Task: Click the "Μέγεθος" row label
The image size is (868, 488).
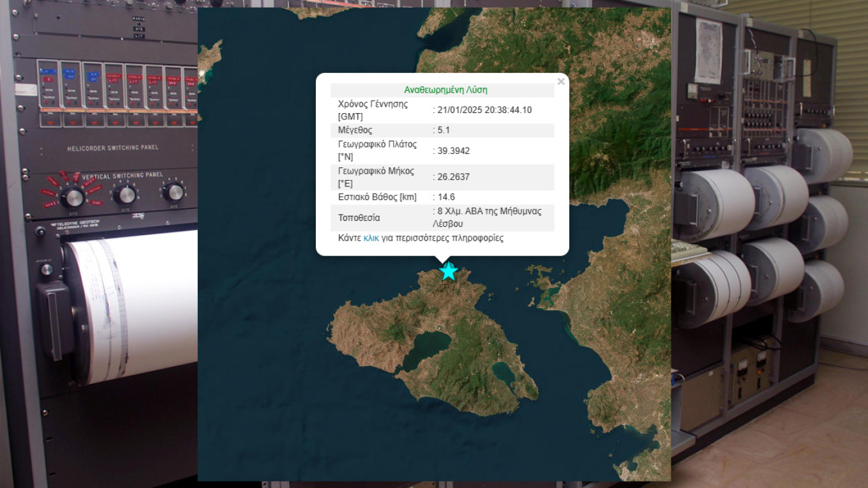Action: point(355,130)
